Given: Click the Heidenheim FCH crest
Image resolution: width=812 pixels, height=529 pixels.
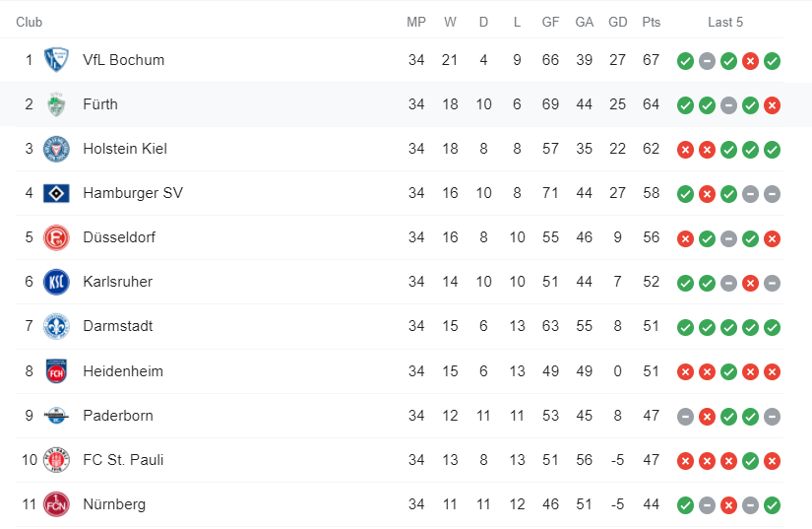Looking at the screenshot, I should 56,371.
